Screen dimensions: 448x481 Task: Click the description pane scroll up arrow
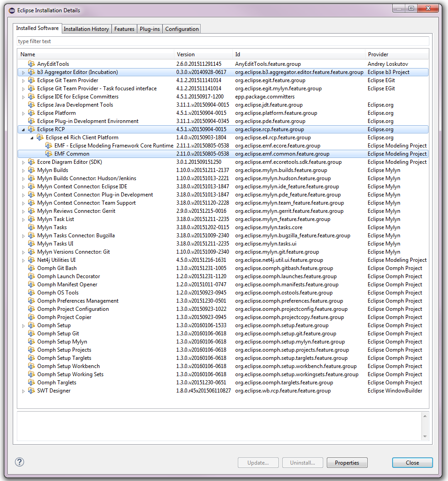click(x=425, y=416)
